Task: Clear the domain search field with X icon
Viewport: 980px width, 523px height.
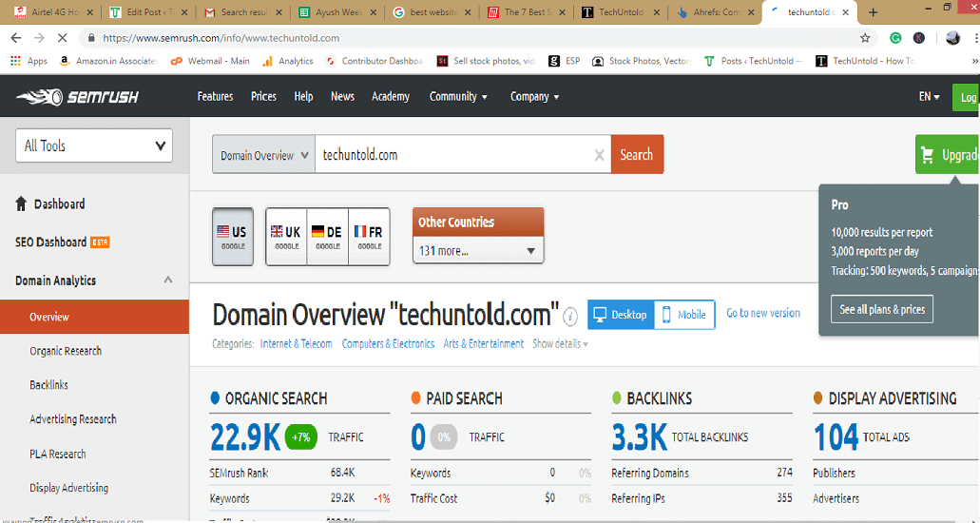Action: click(x=599, y=156)
